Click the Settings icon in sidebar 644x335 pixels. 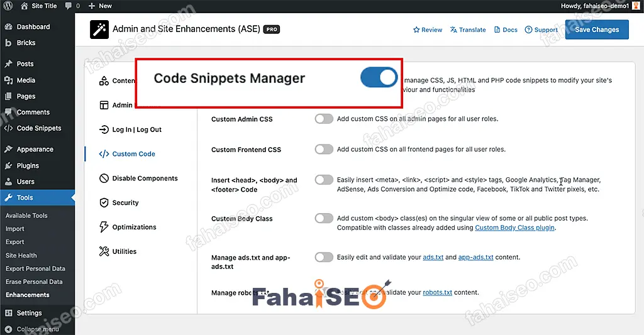click(8, 313)
